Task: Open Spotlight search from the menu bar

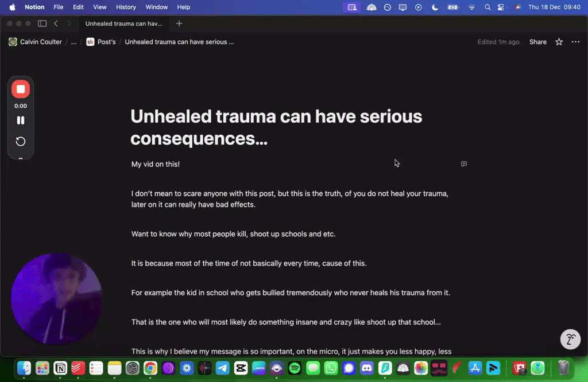Action: 487,7
